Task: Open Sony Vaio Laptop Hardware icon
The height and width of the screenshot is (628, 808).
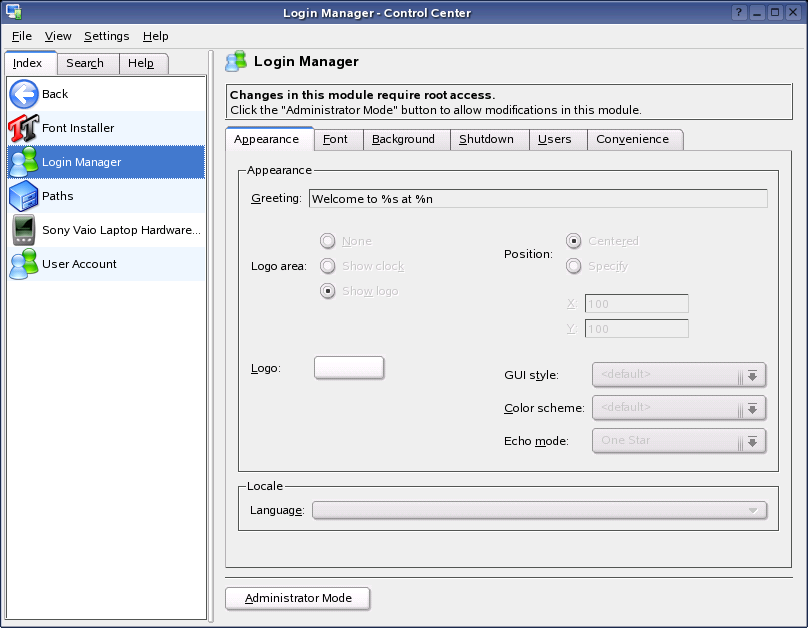Action: coord(24,230)
